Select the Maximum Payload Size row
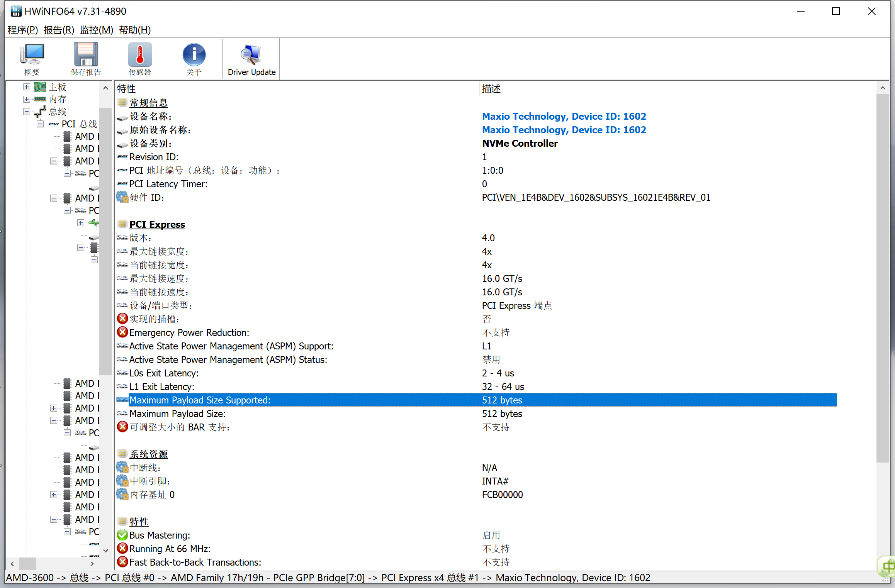The height and width of the screenshot is (588, 895). (177, 414)
